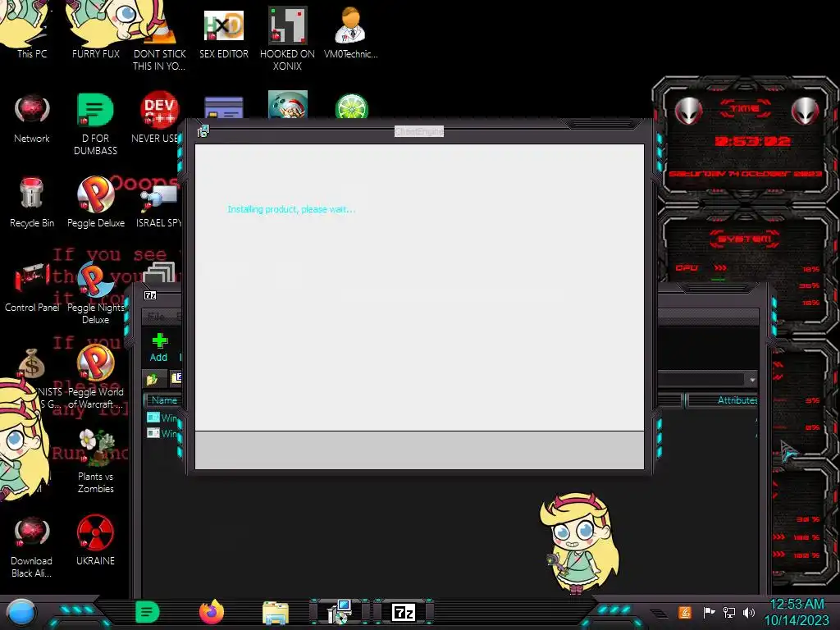Switch to the installer taskbar button
The height and width of the screenshot is (630, 840).
pos(340,612)
